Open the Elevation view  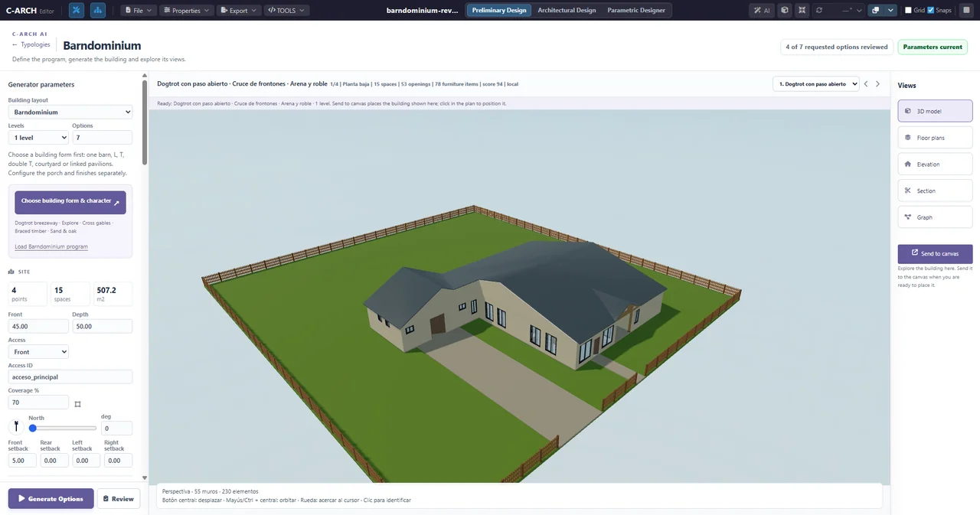pyautogui.click(x=935, y=164)
